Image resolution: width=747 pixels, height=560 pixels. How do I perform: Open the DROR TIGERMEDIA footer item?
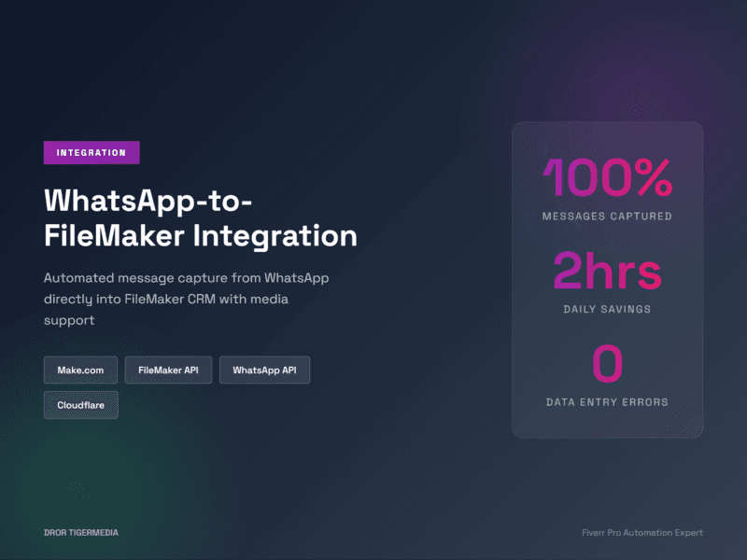pyautogui.click(x=80, y=532)
